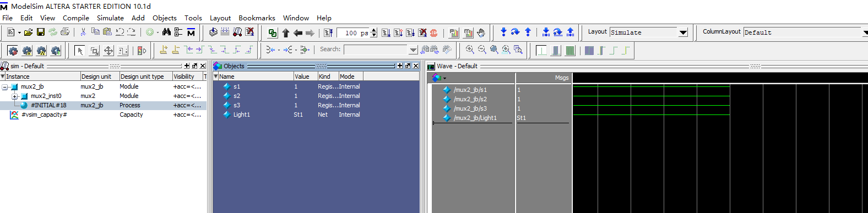
Task: Click the hand pan icon in top toolbar
Action: coord(481,33)
